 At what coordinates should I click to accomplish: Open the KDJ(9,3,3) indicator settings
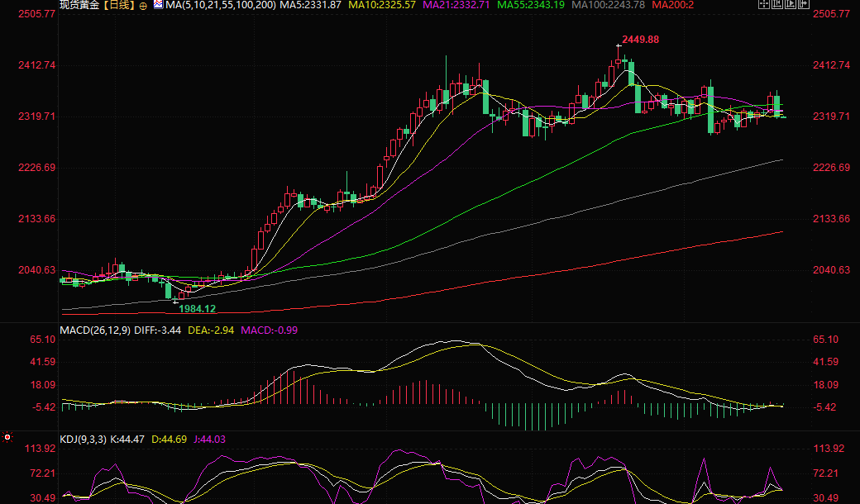84,438
